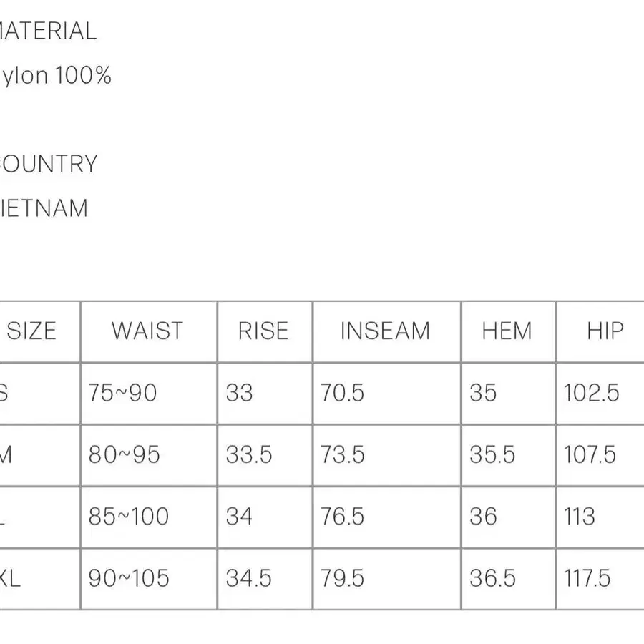Select the waist range 85~100
The image size is (644, 644).
(129, 517)
